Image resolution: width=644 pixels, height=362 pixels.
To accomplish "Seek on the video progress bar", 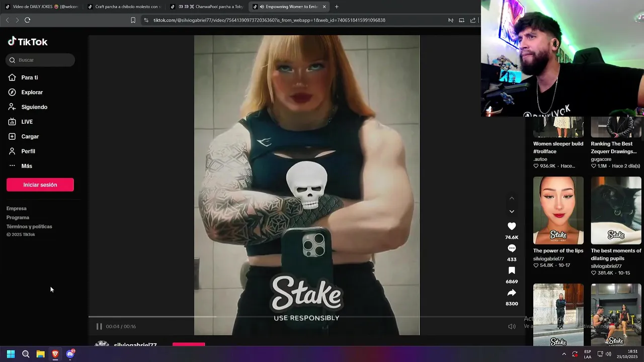I will tap(307, 317).
